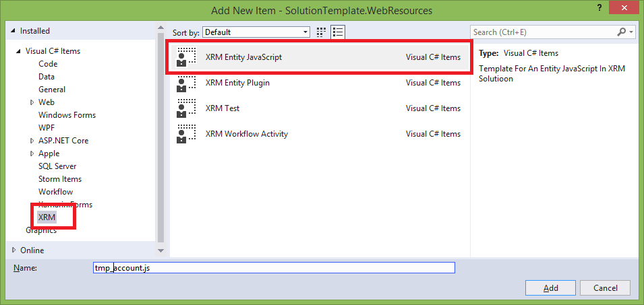The image size is (644, 305).
Task: Click the help question mark icon
Action: [598, 8]
